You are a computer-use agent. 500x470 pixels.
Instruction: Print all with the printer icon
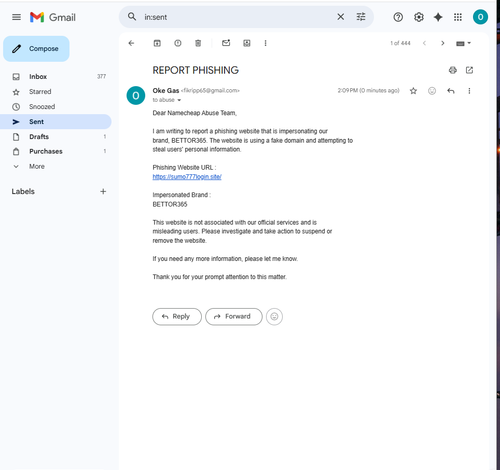coord(453,70)
